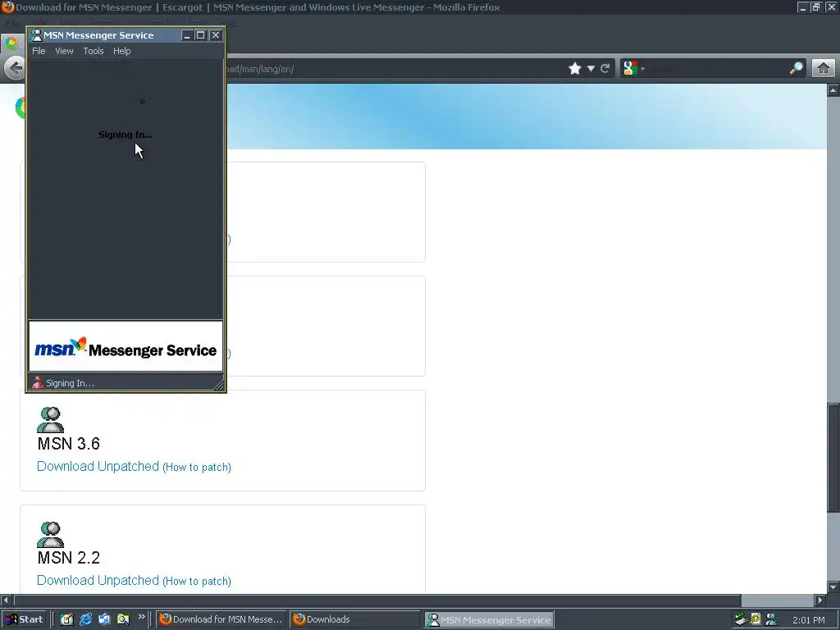Click the vertical scrollbar down arrow
Viewport: 840px width, 630px height.
tap(833, 587)
